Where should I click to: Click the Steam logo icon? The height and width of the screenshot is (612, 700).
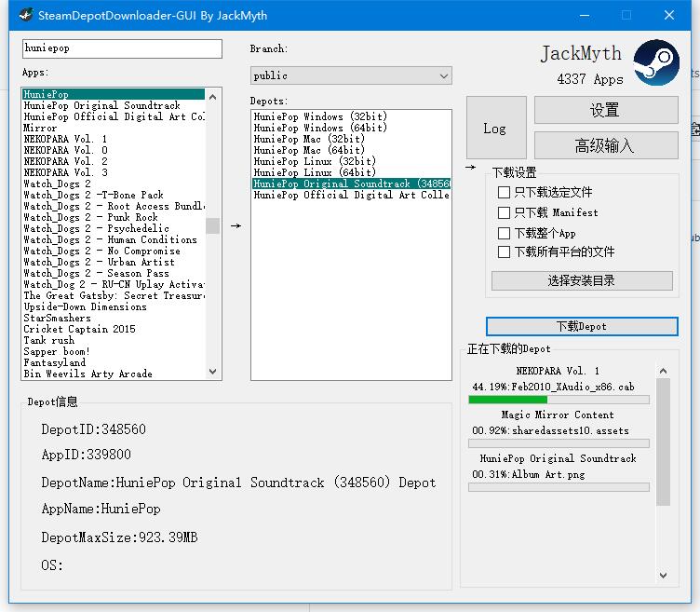tap(656, 62)
